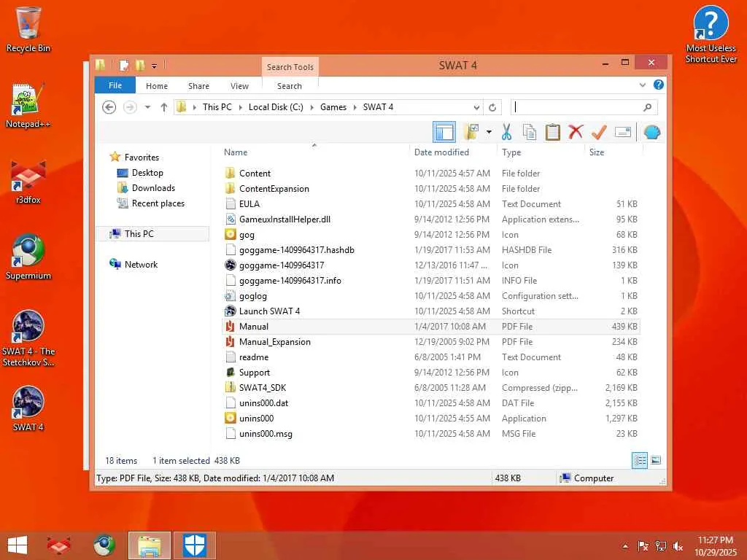Open Windows Defender shield taskbar icon

[x=194, y=545]
